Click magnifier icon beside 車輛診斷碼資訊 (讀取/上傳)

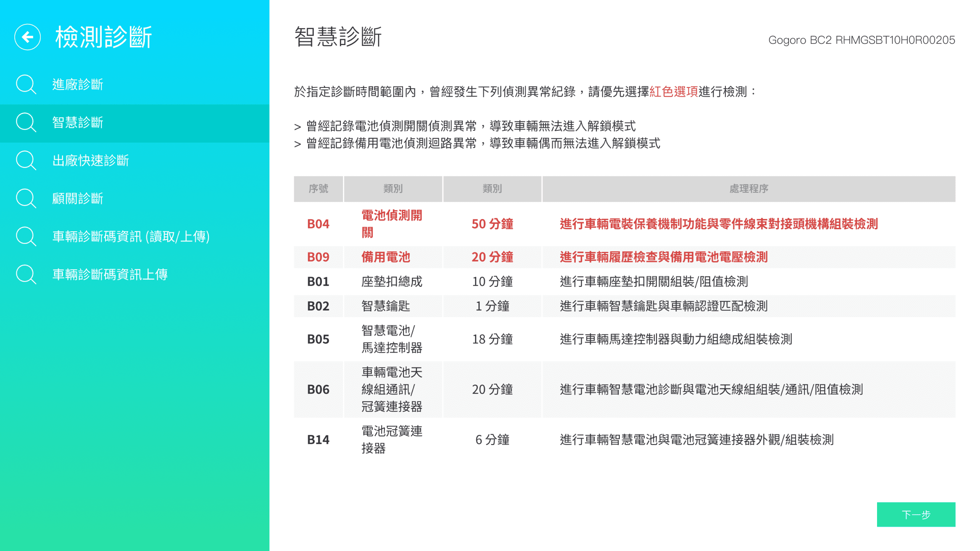click(x=26, y=236)
